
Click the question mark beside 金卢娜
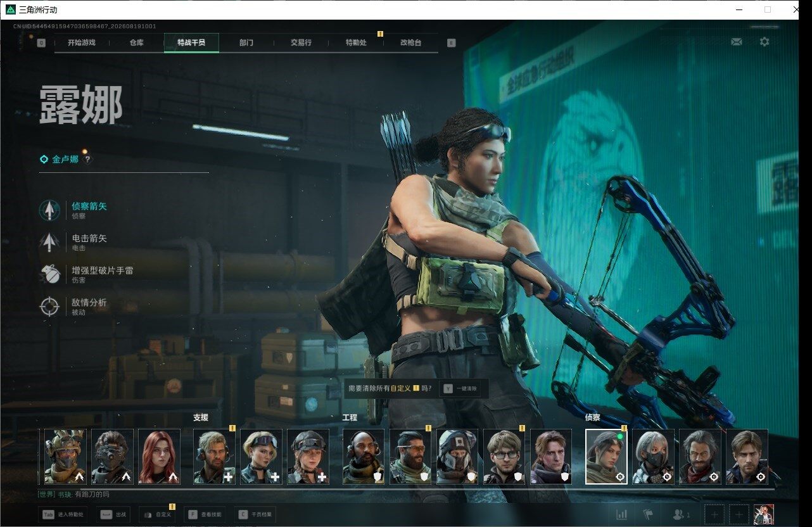[x=87, y=160]
